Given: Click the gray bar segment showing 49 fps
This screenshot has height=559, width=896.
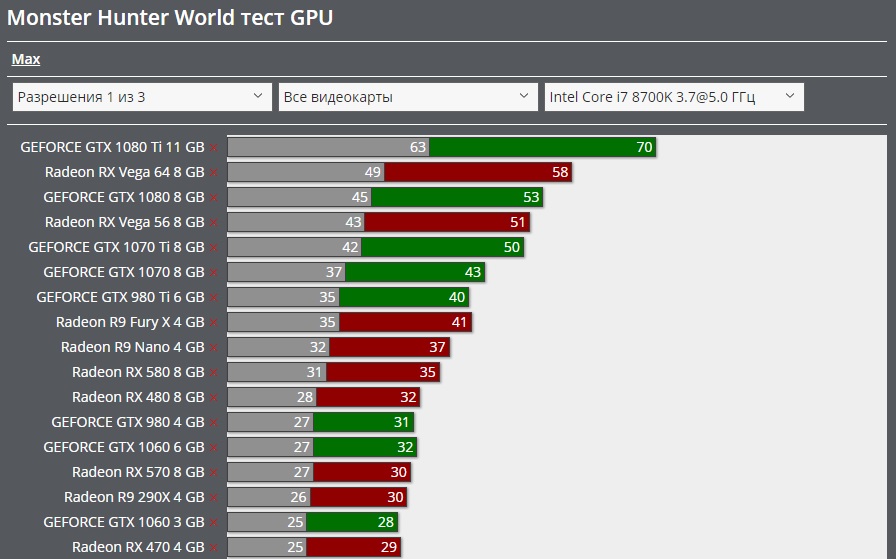Looking at the screenshot, I should [x=306, y=172].
